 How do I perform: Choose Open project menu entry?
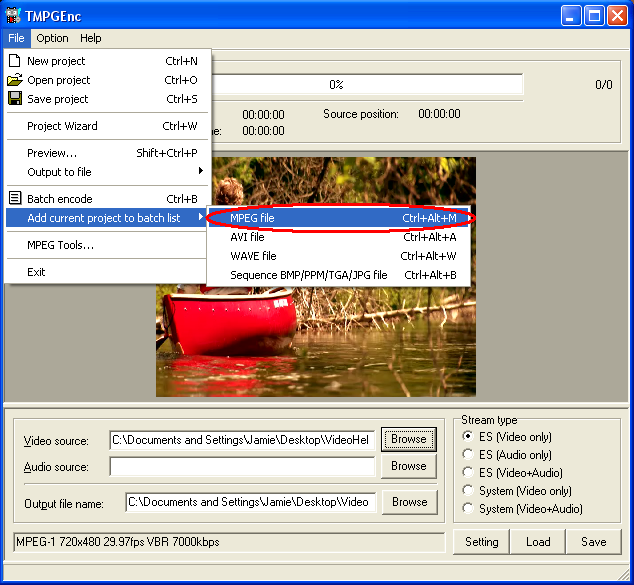tap(108, 80)
